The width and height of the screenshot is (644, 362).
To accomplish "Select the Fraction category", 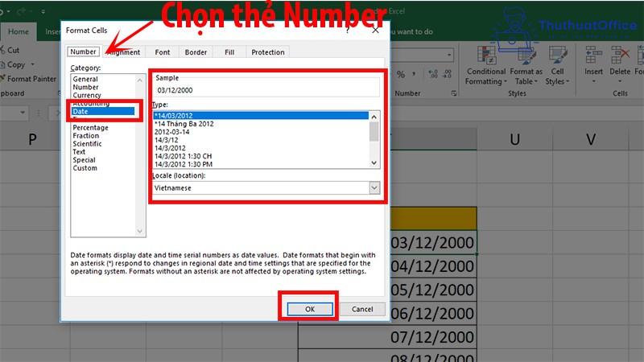I will [86, 135].
